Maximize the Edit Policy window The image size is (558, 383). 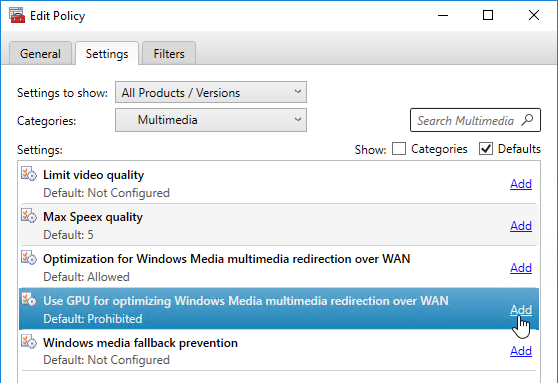click(x=488, y=15)
